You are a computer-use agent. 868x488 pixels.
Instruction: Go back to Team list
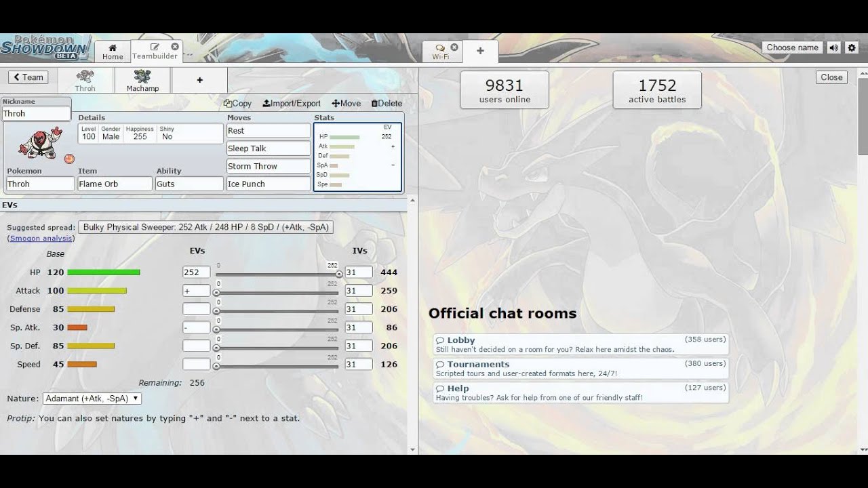[x=28, y=77]
